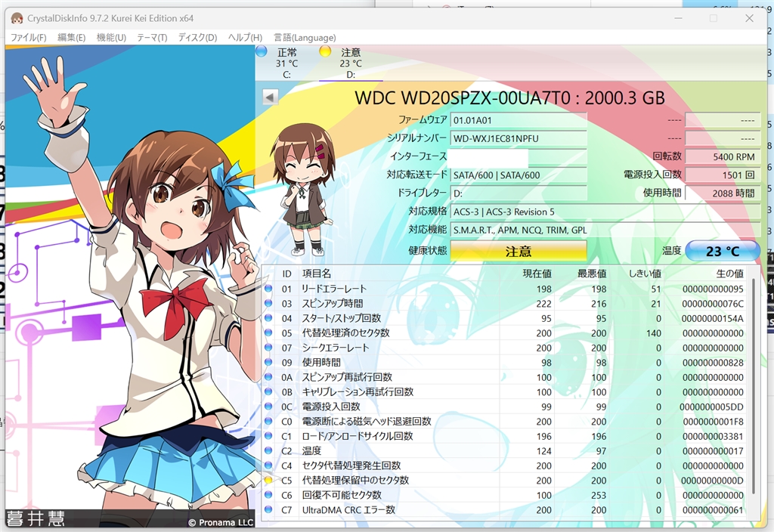Minimize the CrystalDiskInfo window
Image resolution: width=774 pixels, height=532 pixels.
(x=678, y=18)
